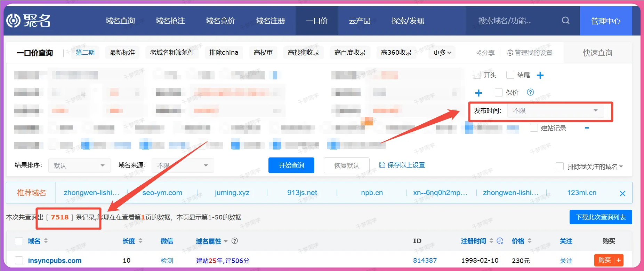
Task: Click the 分享 share icon
Action: (479, 53)
